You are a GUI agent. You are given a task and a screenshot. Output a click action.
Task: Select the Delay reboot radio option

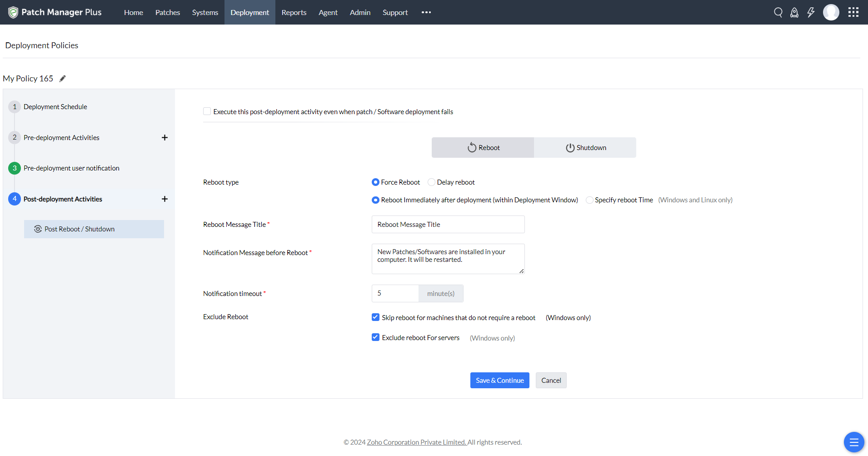coord(431,182)
